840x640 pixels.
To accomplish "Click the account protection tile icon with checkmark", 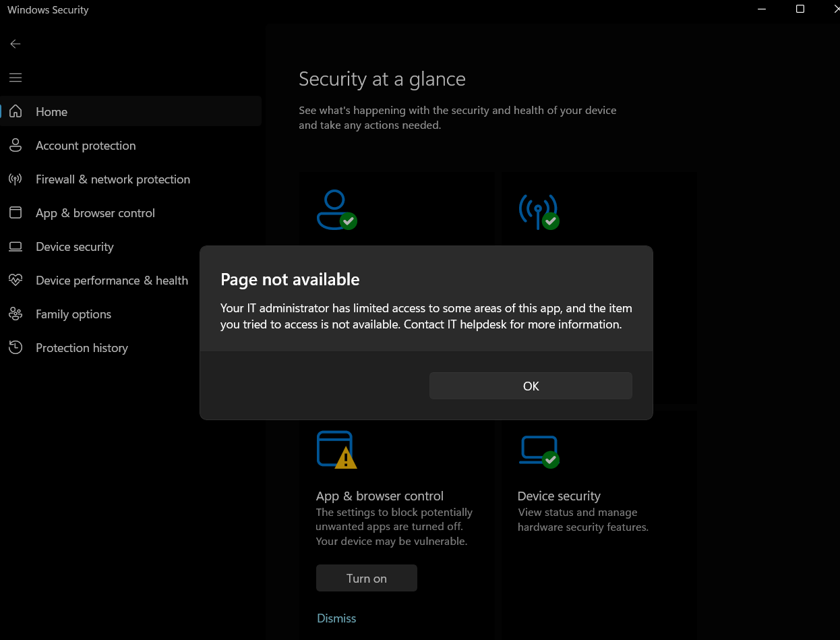I will 336,210.
